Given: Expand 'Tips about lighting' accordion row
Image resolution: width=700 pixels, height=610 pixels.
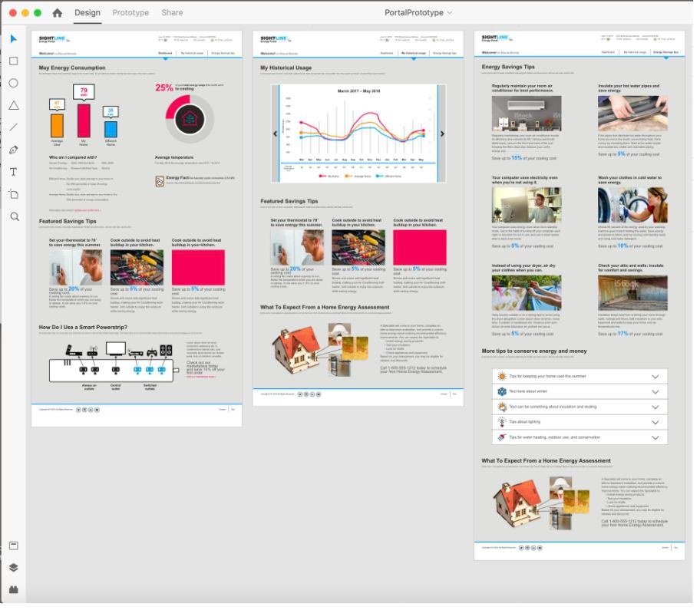Looking at the screenshot, I should (x=585, y=426).
